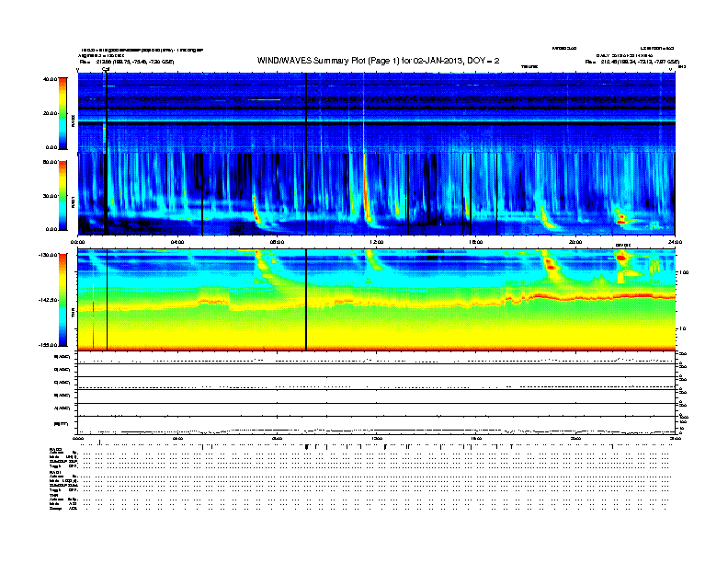The image size is (728, 563).
Task: Click the RAD1 intensity color bar
Action: tap(63, 196)
